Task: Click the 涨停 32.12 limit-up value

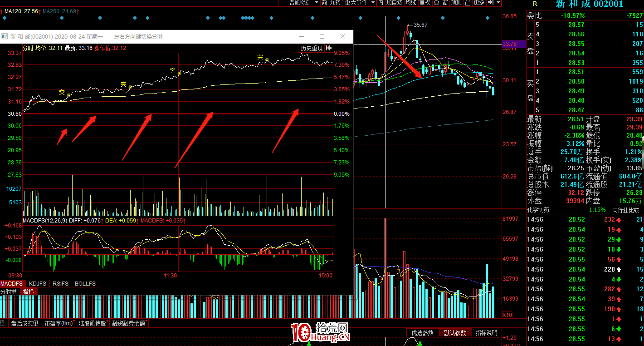Action: coord(576,193)
